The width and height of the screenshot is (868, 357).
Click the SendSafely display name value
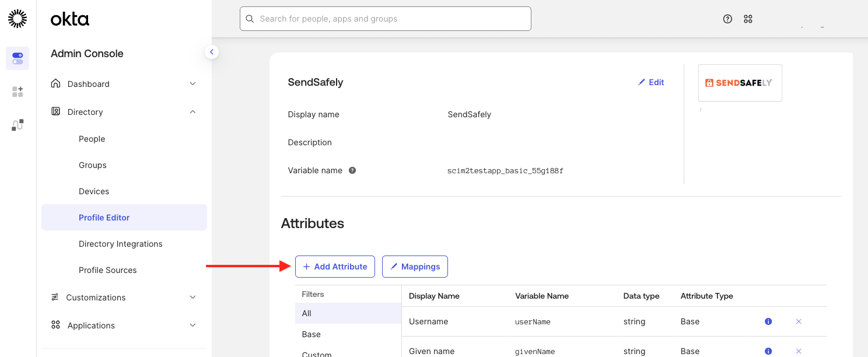point(470,114)
